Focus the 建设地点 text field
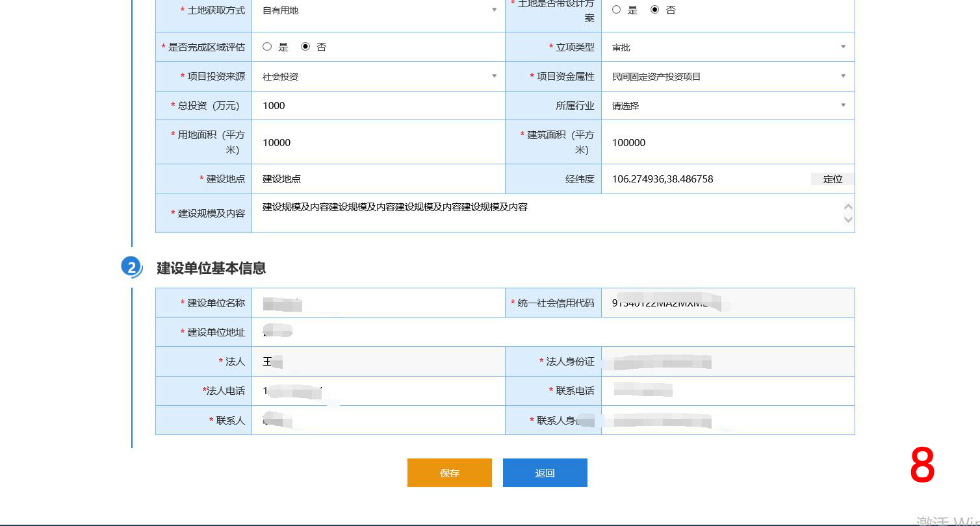The height and width of the screenshot is (526, 980). 378,179
